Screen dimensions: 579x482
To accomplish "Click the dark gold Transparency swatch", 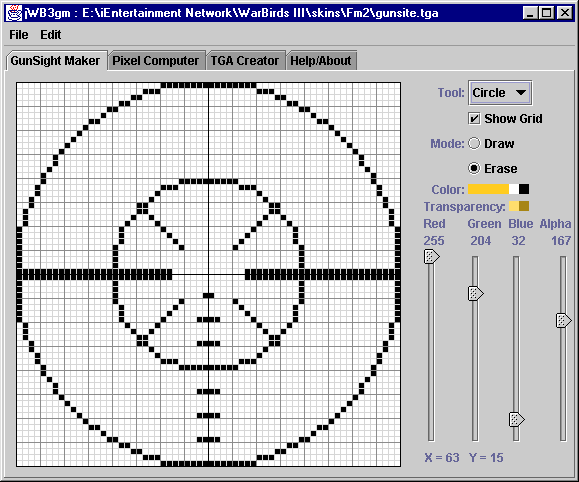I will pyautogui.click(x=524, y=206).
